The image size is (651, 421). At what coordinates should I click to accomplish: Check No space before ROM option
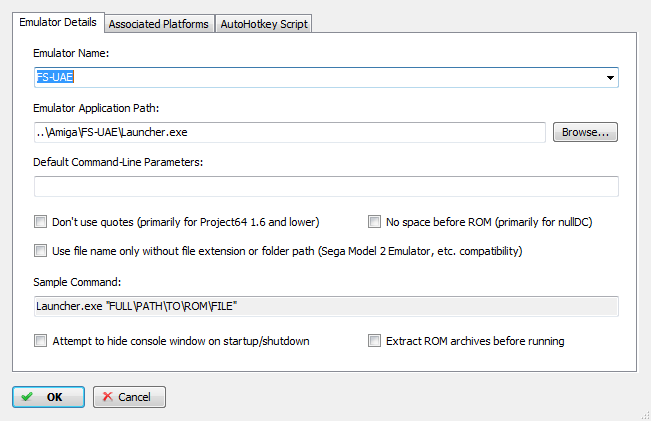click(x=374, y=222)
